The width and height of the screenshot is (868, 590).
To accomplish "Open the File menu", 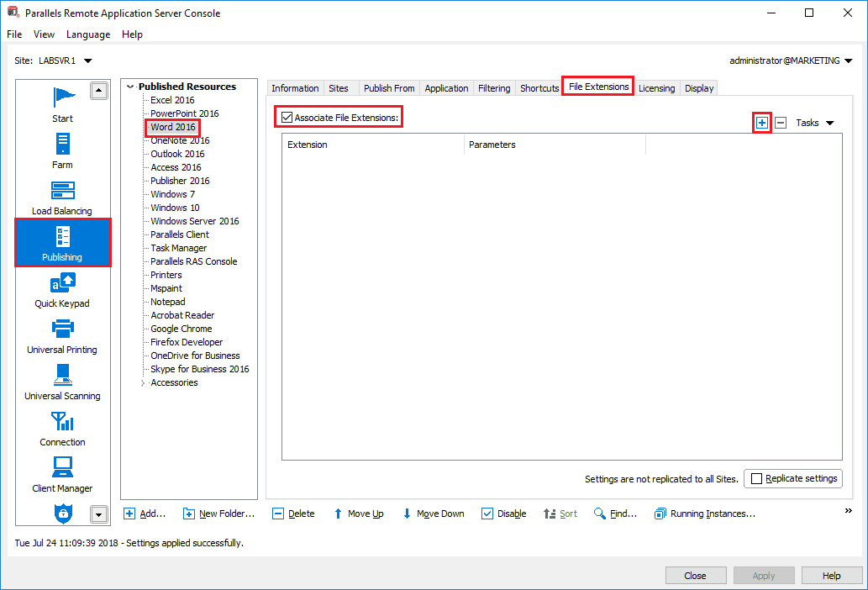I will 14,34.
